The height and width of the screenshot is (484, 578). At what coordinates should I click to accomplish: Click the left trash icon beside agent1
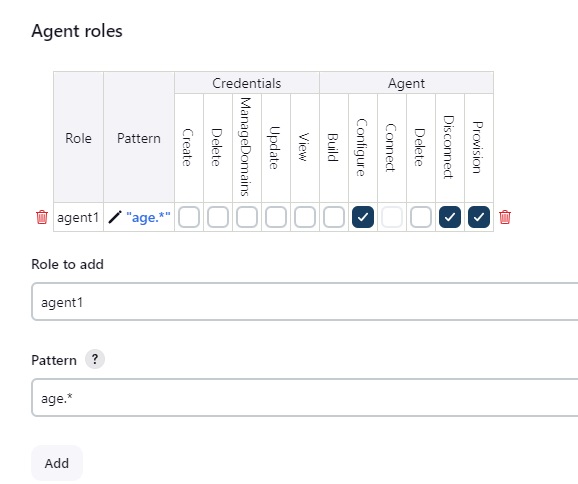tap(42, 217)
